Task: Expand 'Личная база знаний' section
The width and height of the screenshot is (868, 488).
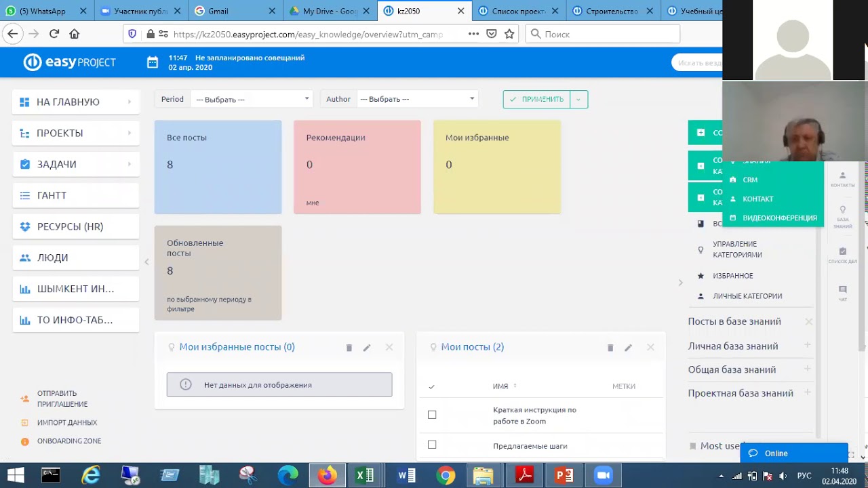Action: [x=808, y=345]
